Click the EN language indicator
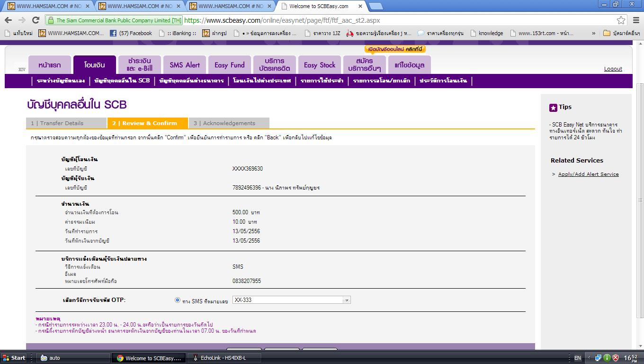 pos(578,358)
